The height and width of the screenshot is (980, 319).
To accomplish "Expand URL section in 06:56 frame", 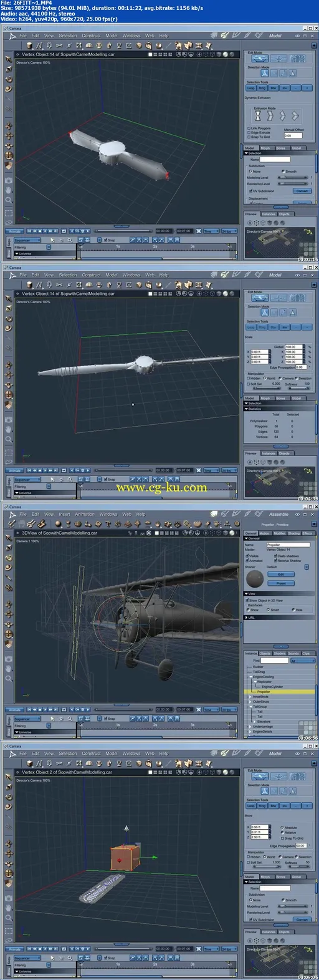I will click(x=246, y=618).
